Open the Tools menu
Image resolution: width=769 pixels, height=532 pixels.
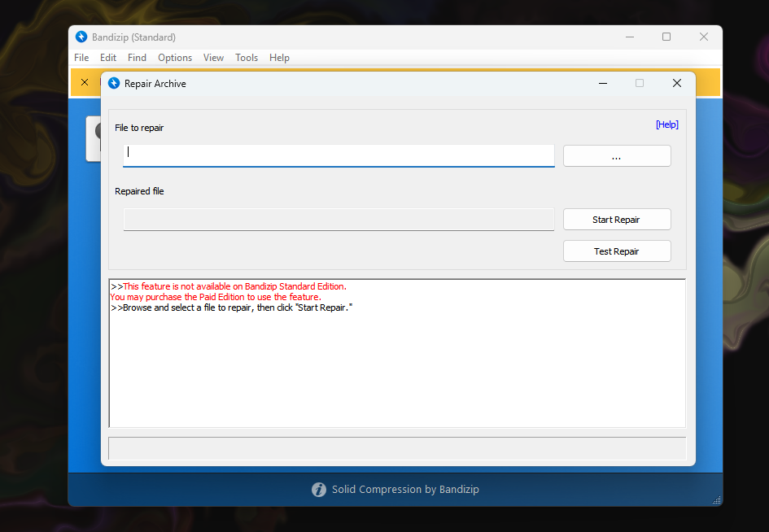point(247,58)
